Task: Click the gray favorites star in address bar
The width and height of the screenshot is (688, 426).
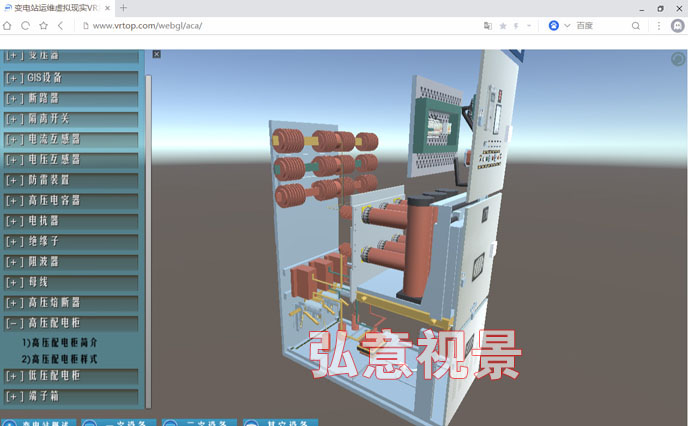Action: [503, 26]
